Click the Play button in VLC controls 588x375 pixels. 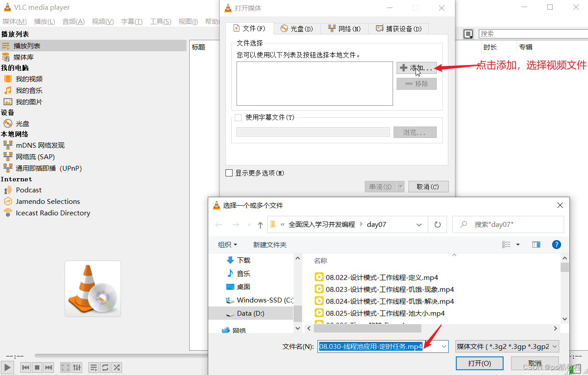coord(8,367)
